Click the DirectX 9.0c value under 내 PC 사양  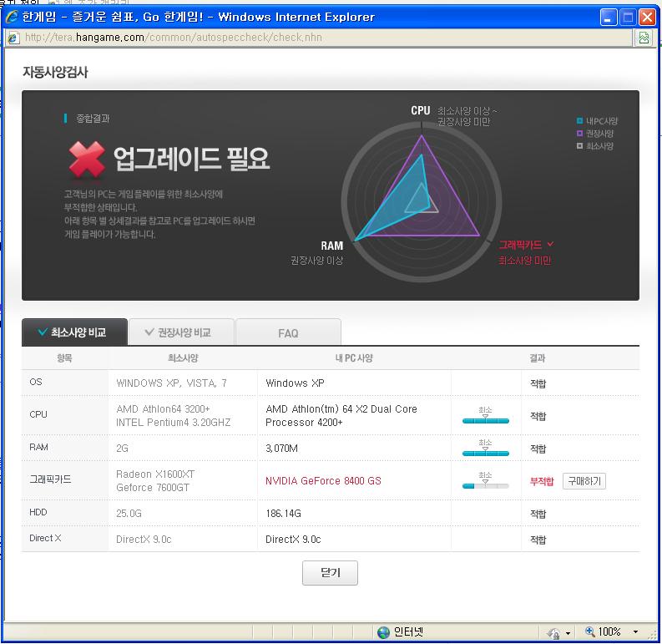pos(293,540)
